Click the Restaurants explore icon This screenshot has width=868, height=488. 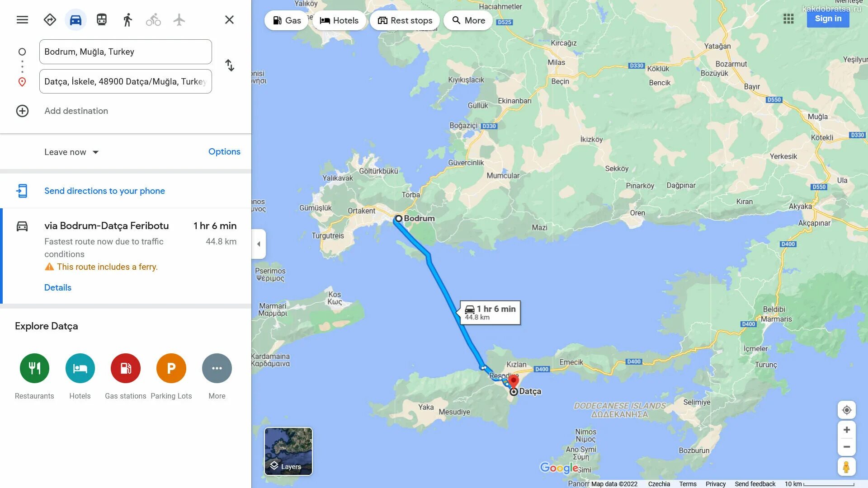pyautogui.click(x=34, y=368)
